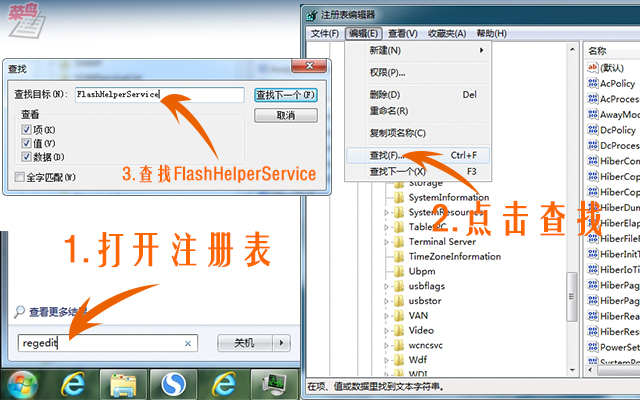Expand the usbstor tree node
The image size is (640, 400).
[386, 301]
